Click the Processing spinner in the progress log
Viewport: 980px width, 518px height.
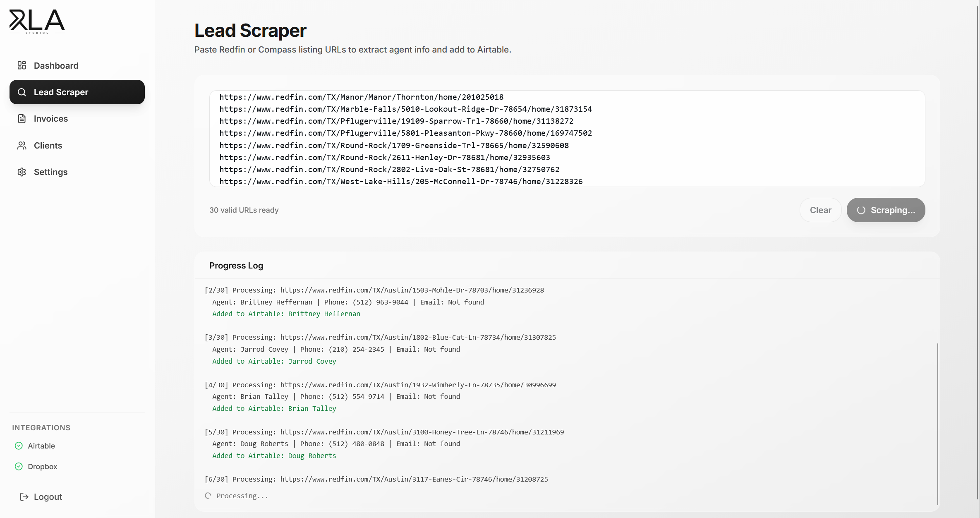208,495
